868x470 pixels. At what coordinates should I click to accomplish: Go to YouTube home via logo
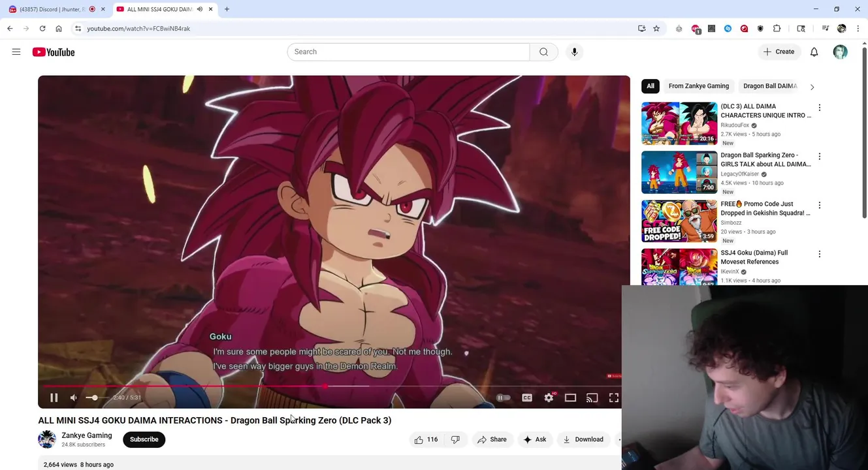point(54,52)
